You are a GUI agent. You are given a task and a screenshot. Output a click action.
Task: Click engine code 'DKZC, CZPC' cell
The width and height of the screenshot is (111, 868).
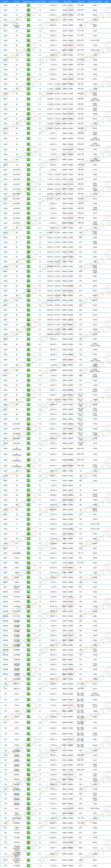tap(95, 25)
